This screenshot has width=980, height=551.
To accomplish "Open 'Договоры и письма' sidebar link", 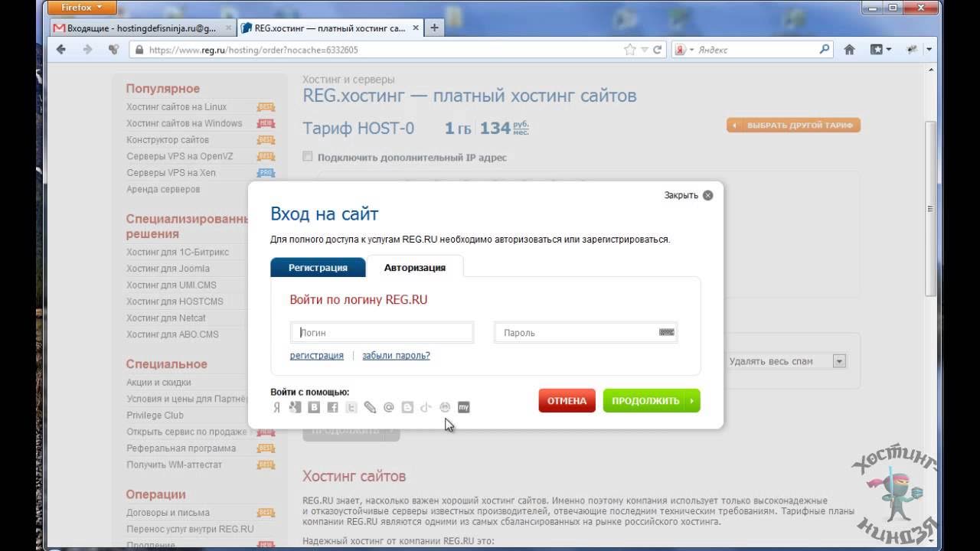I will tap(168, 513).
